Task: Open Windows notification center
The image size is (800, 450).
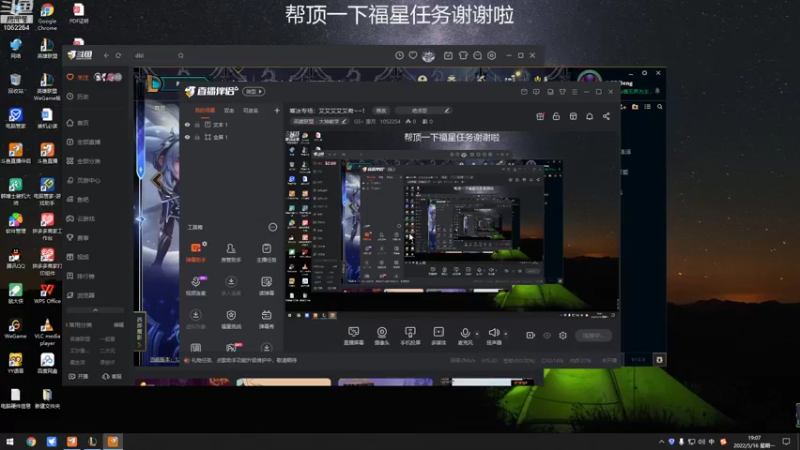Action: click(x=786, y=441)
